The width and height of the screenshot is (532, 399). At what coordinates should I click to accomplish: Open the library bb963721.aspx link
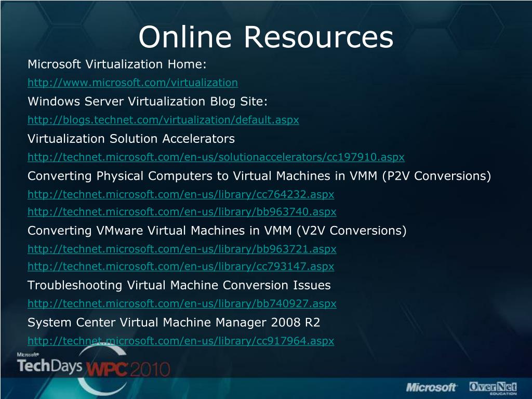pyautogui.click(x=182, y=249)
